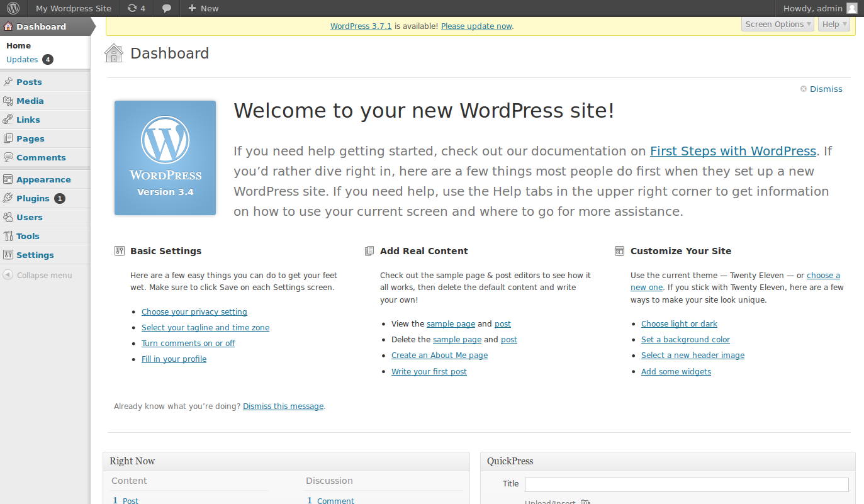Click the Tools icon in sidebar

[8, 236]
